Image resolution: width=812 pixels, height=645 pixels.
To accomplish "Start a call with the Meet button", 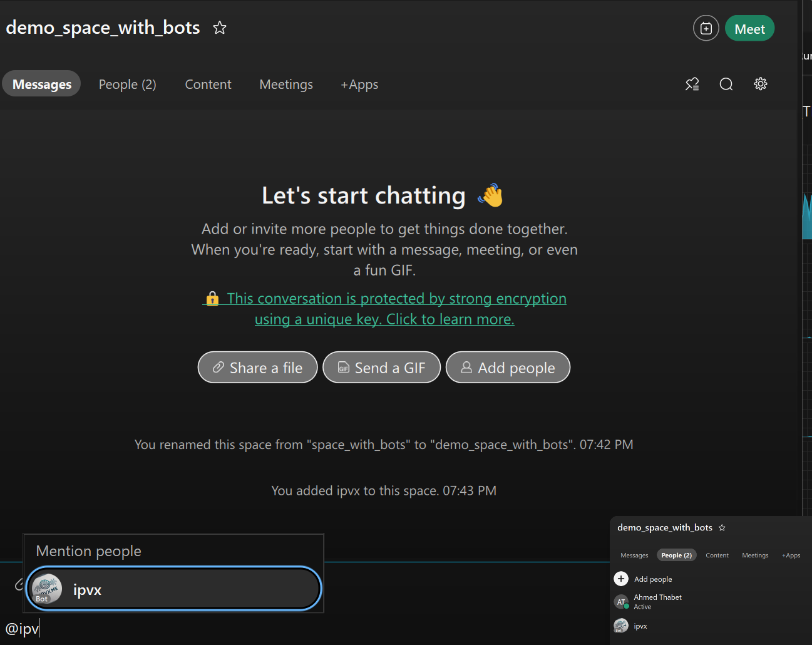I will click(x=749, y=29).
